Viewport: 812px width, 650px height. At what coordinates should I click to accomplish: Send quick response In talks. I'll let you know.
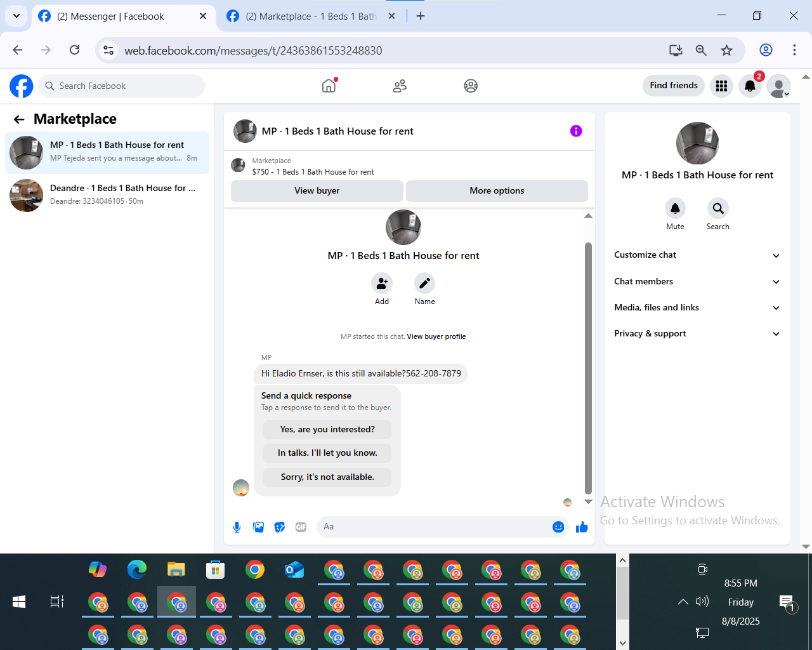point(327,453)
